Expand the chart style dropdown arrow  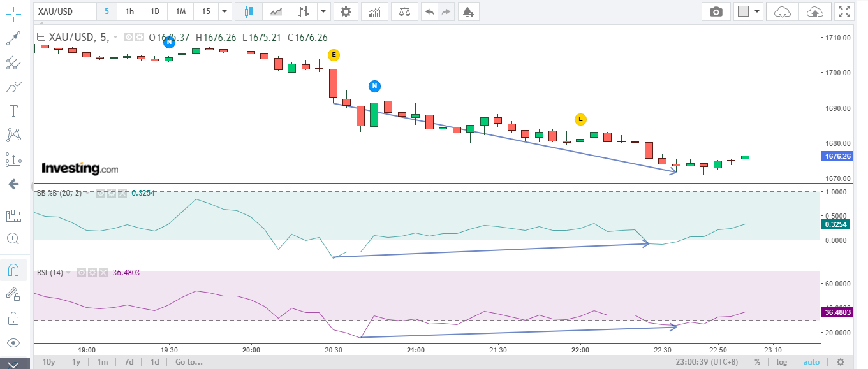pos(324,11)
